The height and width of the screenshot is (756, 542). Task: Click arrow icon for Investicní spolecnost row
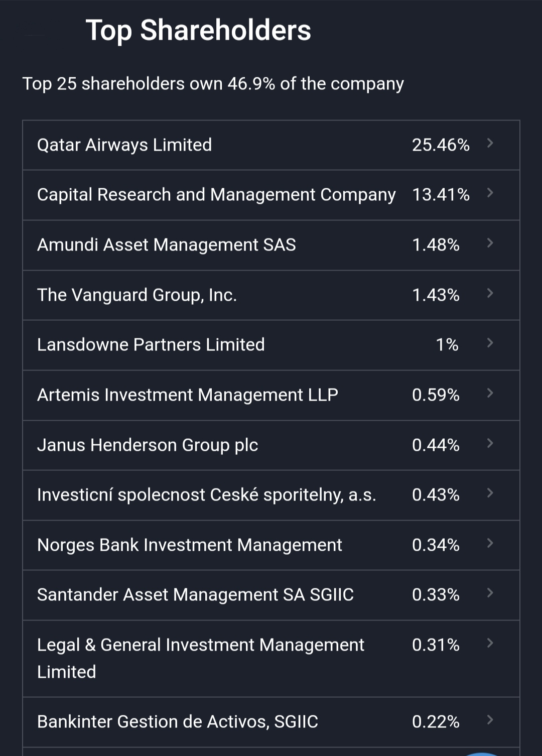coord(490,493)
